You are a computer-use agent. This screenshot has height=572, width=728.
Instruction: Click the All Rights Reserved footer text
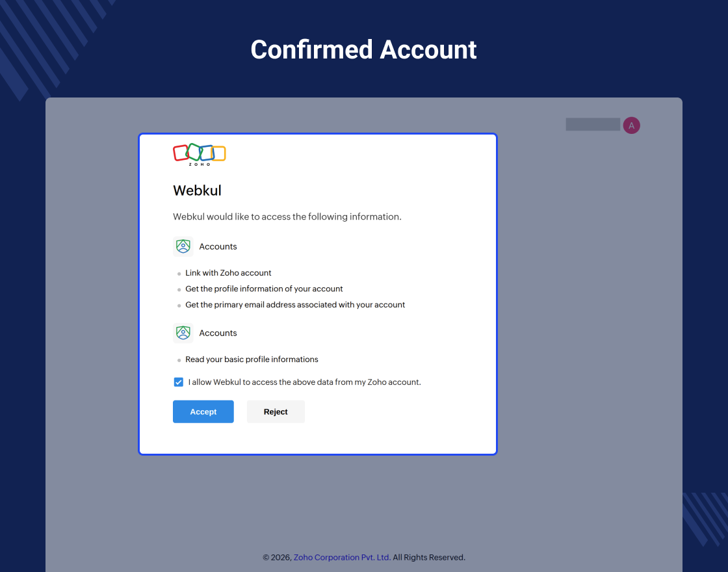coord(429,557)
